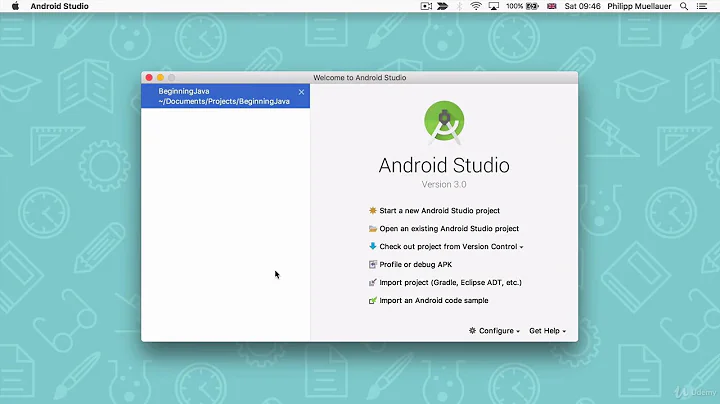Click the arrow-shaped menu bar icon beside the recorder

443,6
